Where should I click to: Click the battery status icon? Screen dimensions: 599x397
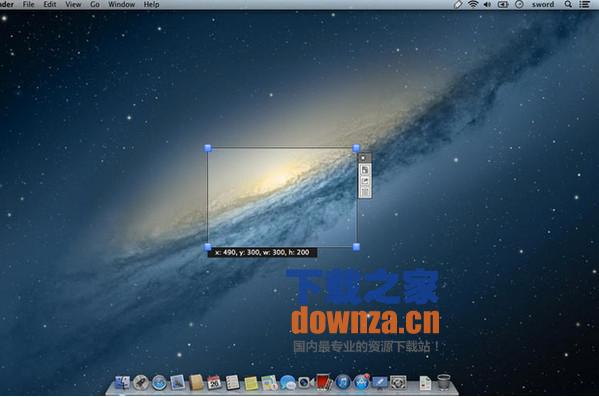coord(503,4)
